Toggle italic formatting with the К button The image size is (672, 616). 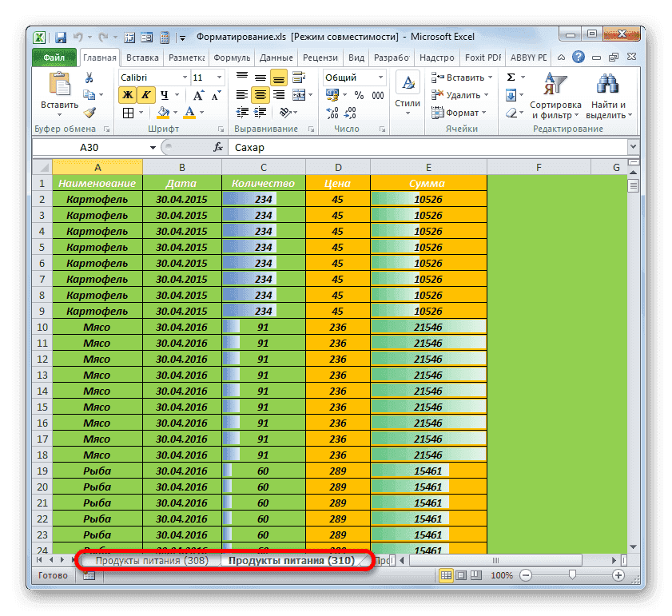point(145,94)
